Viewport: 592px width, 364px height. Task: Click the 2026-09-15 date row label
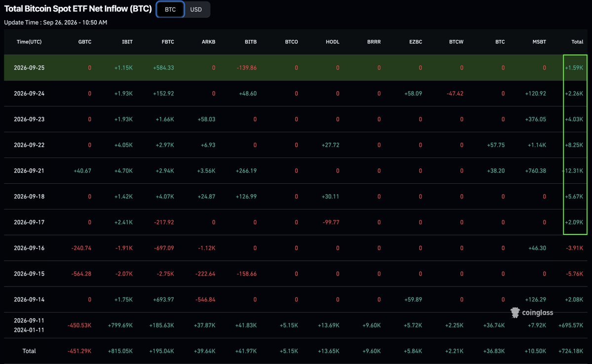29,274
